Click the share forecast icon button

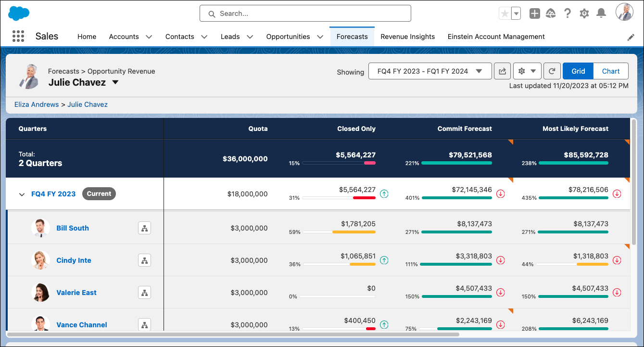click(502, 71)
